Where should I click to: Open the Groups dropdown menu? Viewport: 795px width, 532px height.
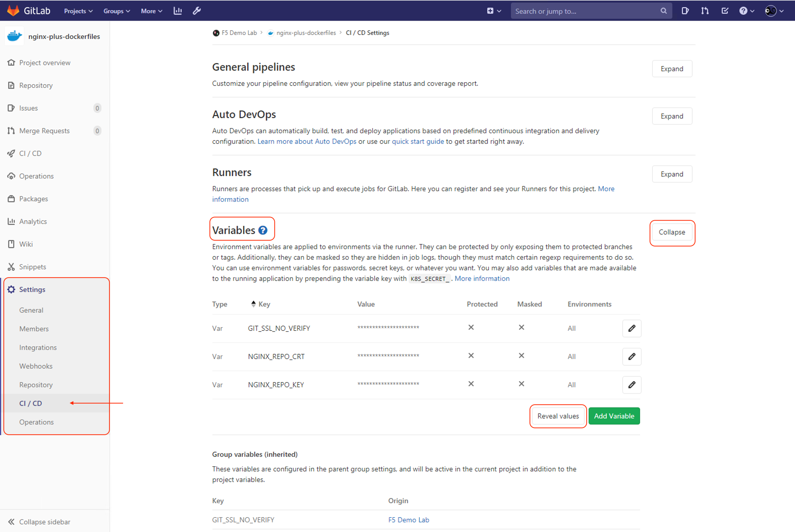click(x=117, y=11)
